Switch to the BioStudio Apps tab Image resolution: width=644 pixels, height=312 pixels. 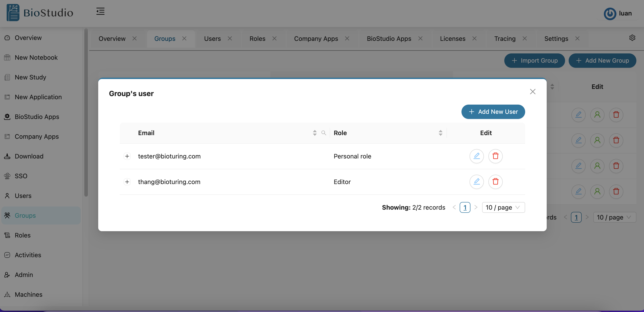389,39
